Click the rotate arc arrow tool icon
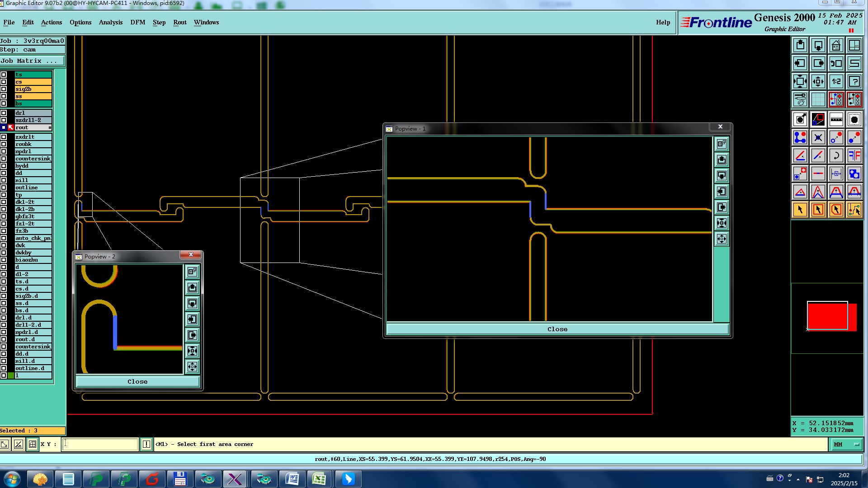The width and height of the screenshot is (868, 488). coord(836,156)
